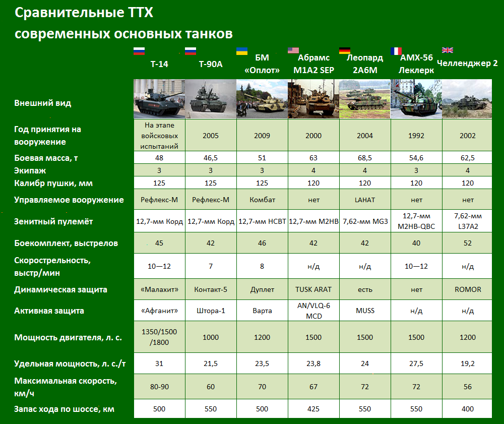This screenshot has height=424, width=504.
Task: Select the Челленджер 2 column header
Action: coord(467,64)
